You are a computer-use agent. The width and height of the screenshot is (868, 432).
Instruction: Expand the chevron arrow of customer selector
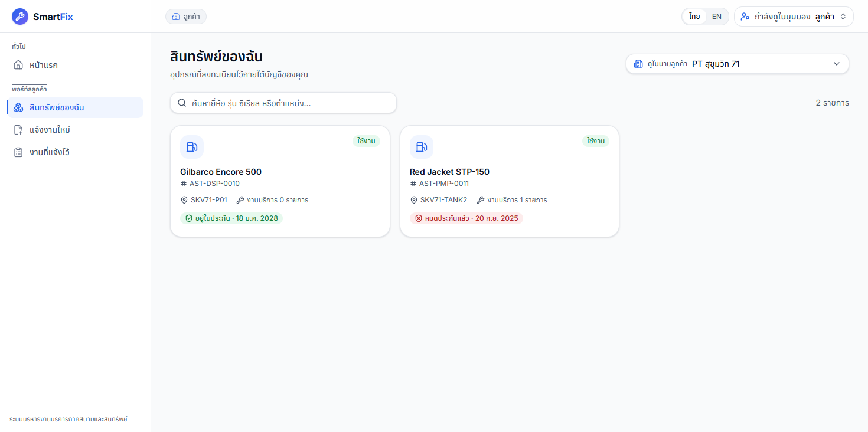pos(837,64)
